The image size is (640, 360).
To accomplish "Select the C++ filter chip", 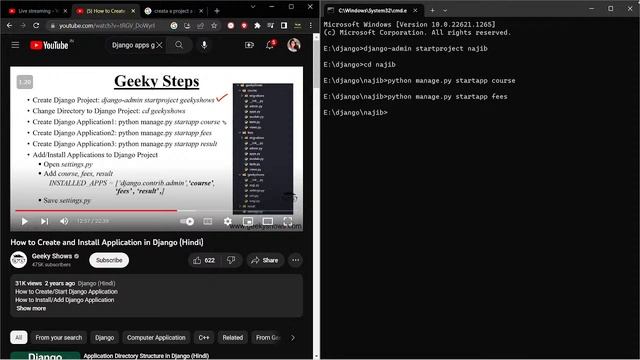I will [x=204, y=338].
